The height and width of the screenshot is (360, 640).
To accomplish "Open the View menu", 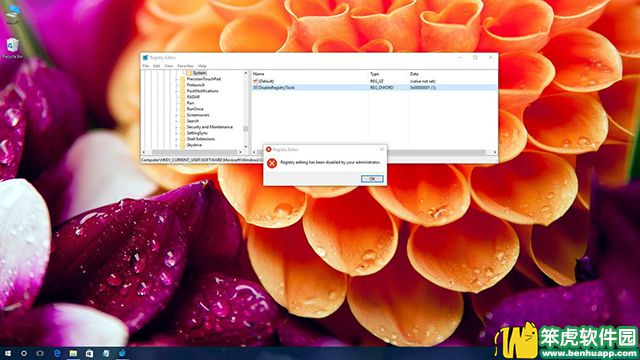I will pos(169,66).
